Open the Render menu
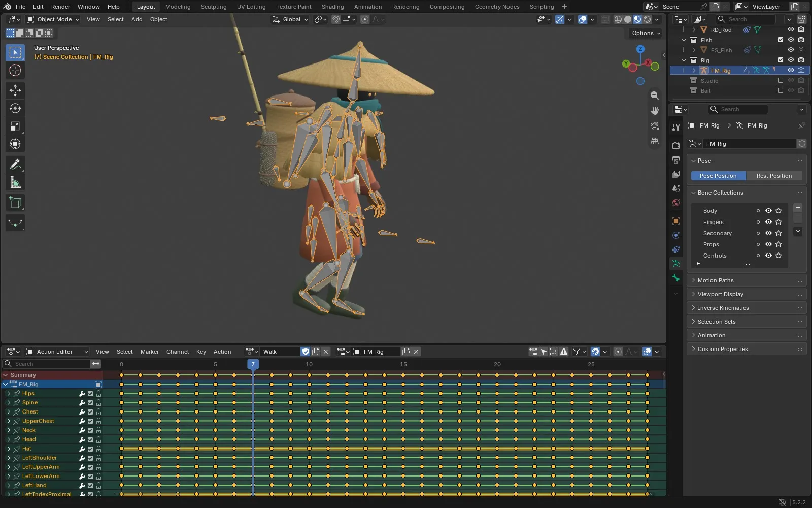 60,7
